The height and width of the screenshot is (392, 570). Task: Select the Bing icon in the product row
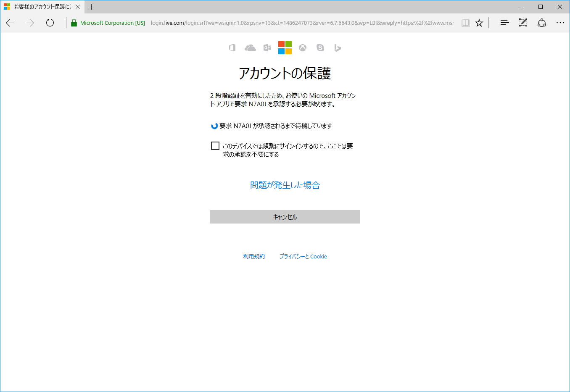338,47
